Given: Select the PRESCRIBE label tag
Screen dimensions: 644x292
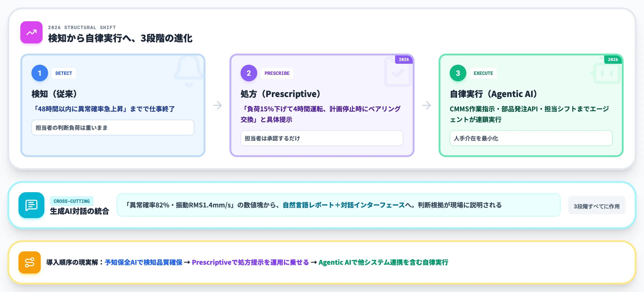Looking at the screenshot, I should pyautogui.click(x=277, y=73).
